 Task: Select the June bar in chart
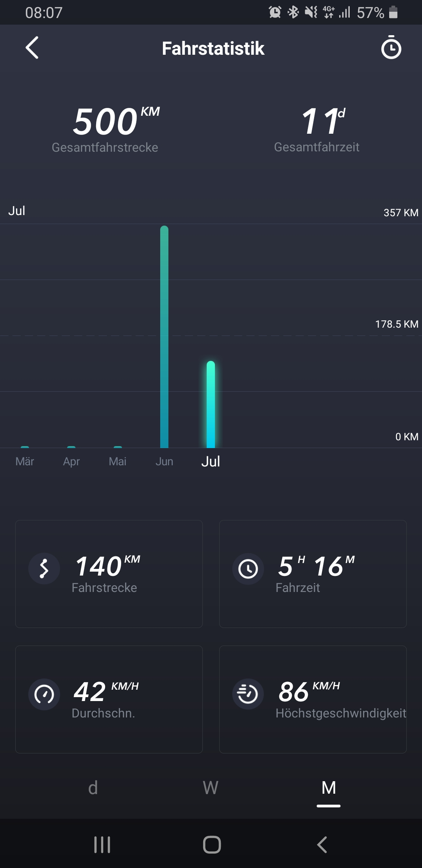coord(164,336)
